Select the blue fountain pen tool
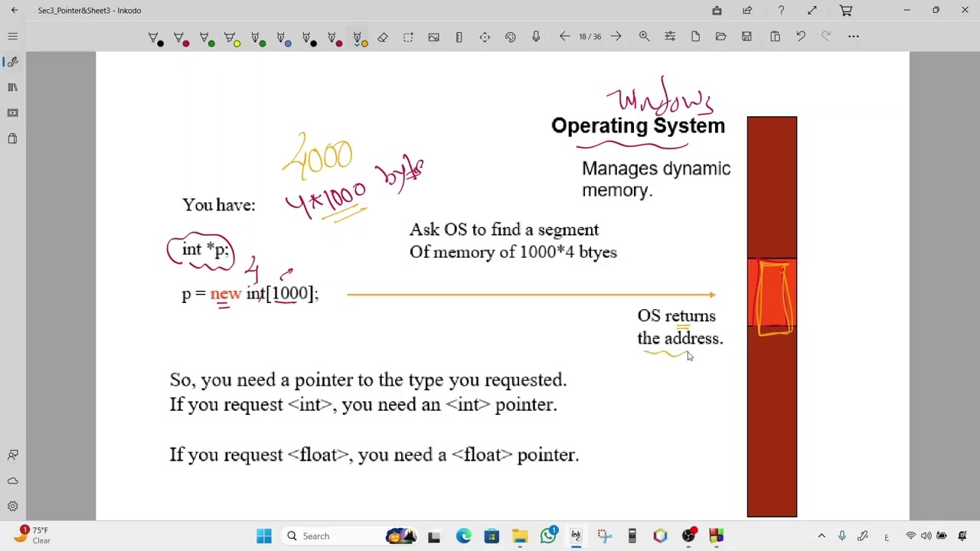The height and width of the screenshot is (551, 980). tap(283, 37)
